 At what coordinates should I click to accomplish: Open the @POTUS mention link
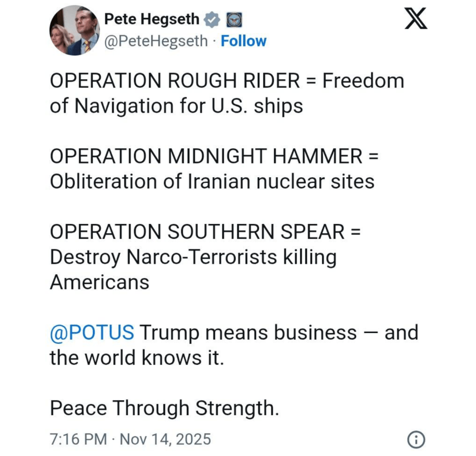pos(92,333)
